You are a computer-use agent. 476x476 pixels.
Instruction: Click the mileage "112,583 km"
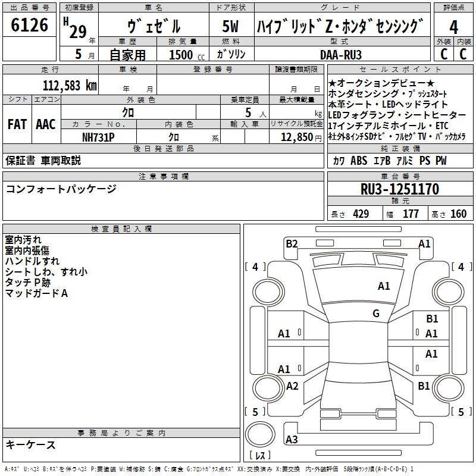coord(70,86)
